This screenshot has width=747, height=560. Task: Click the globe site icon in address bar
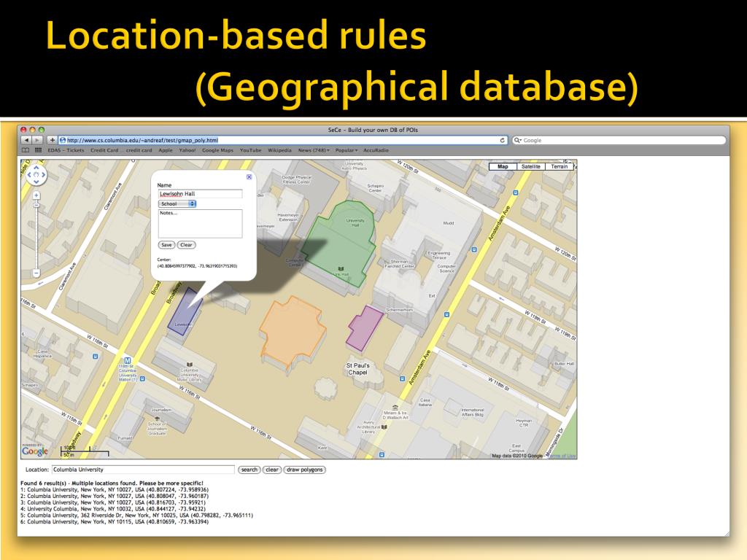click(x=63, y=141)
